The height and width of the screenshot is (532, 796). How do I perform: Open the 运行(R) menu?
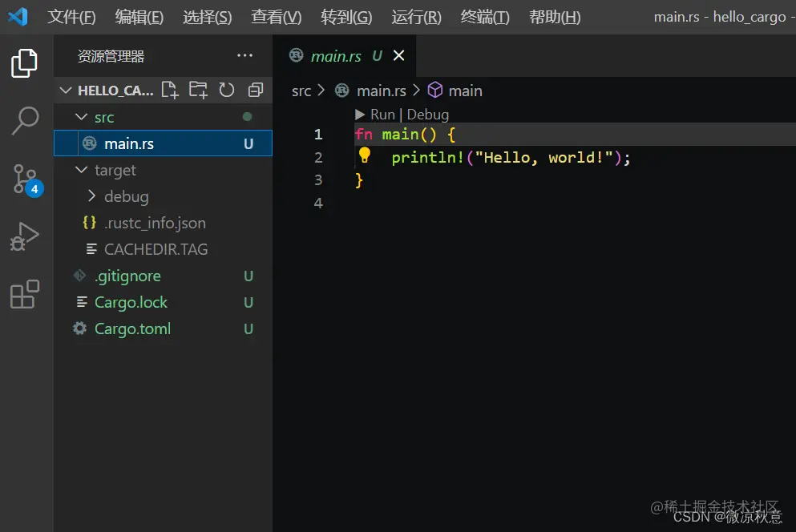point(416,17)
